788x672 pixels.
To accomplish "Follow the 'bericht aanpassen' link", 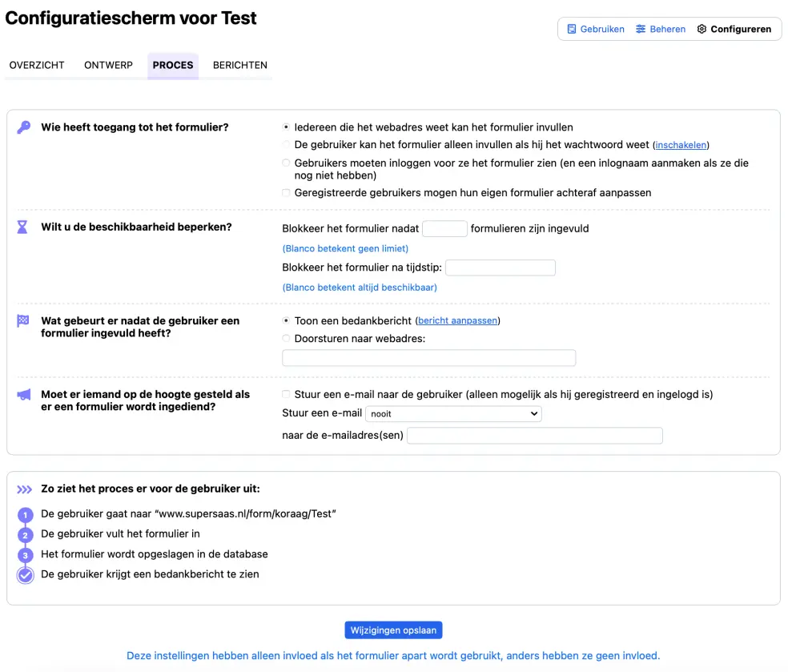I will click(458, 321).
